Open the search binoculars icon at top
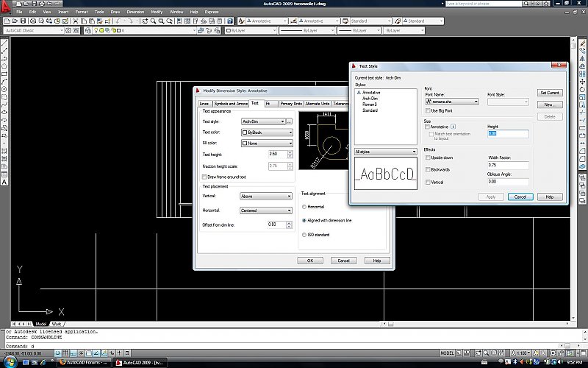The height and width of the screenshot is (368, 588). point(526,4)
